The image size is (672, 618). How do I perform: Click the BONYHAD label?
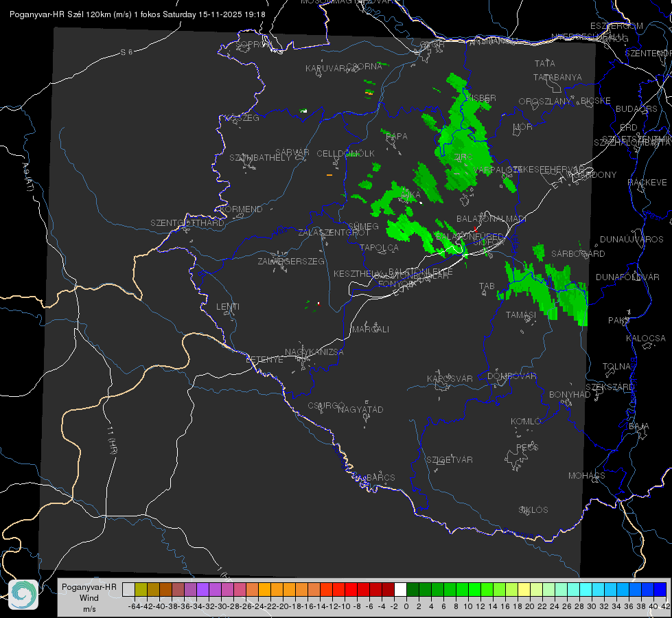point(570,395)
